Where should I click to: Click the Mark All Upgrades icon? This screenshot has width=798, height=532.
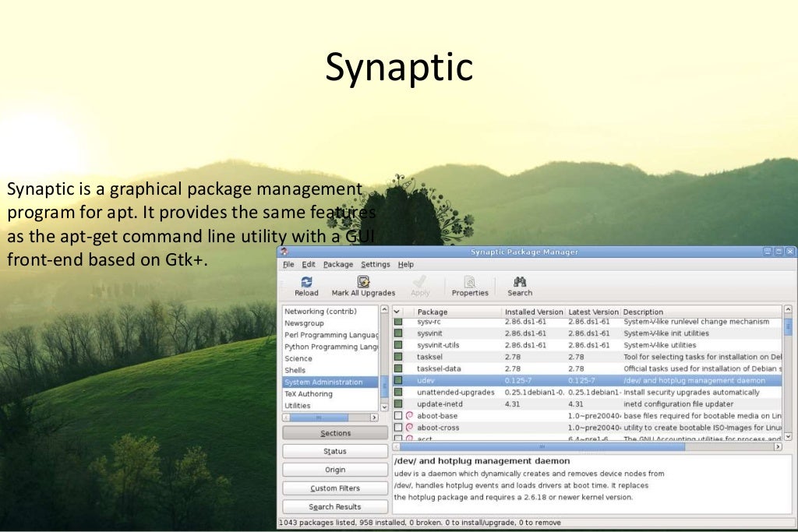click(363, 282)
